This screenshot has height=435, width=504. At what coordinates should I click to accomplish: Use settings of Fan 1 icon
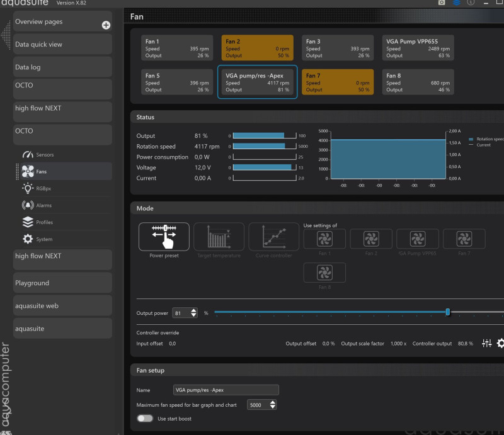324,239
